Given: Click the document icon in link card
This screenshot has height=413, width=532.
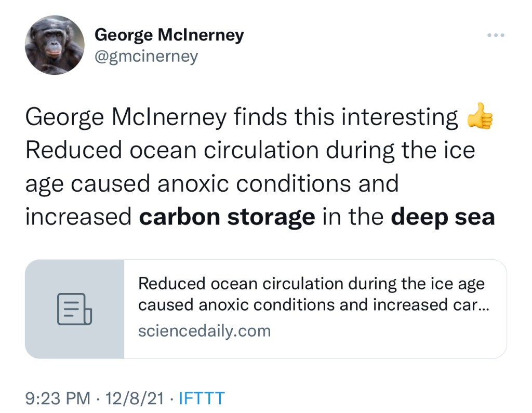Looking at the screenshot, I should click(x=74, y=309).
